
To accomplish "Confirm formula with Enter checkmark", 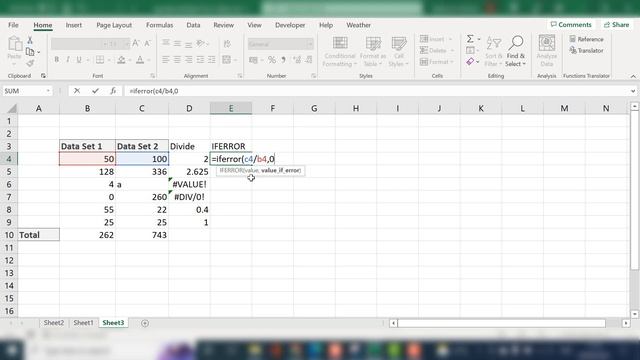I will [x=95, y=91].
